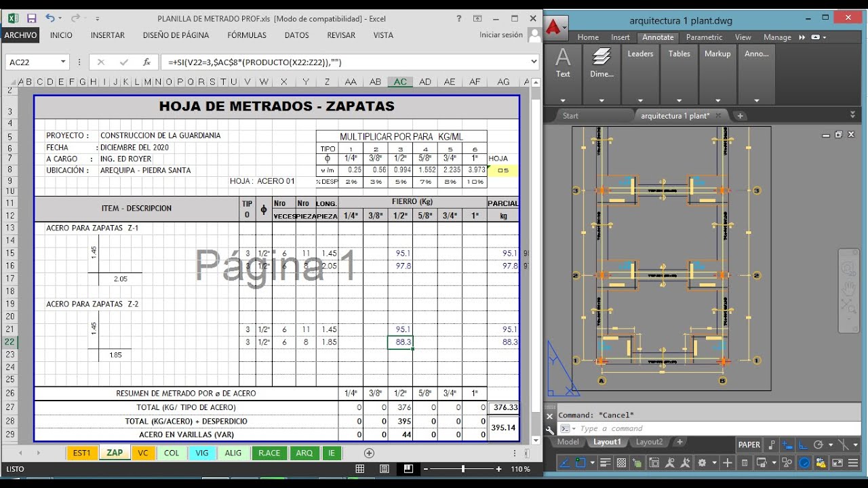This screenshot has width=868, height=488.
Task: Expand the Leaders panel dropdown
Action: (640, 100)
